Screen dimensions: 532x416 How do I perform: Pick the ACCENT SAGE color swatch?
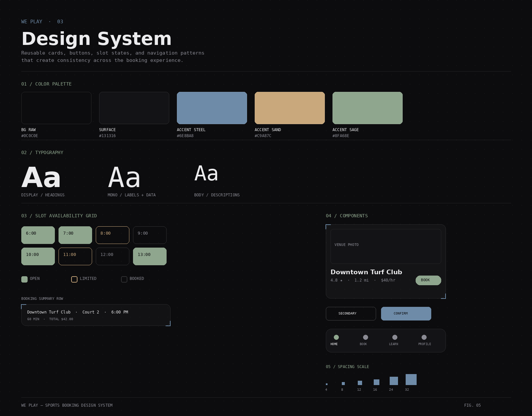367,108
